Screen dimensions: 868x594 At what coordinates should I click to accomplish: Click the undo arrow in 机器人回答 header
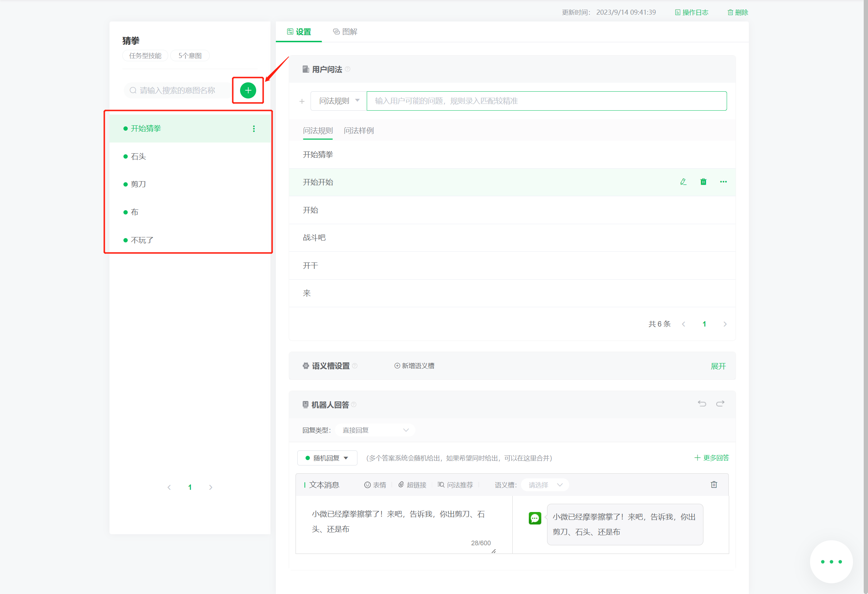click(702, 404)
